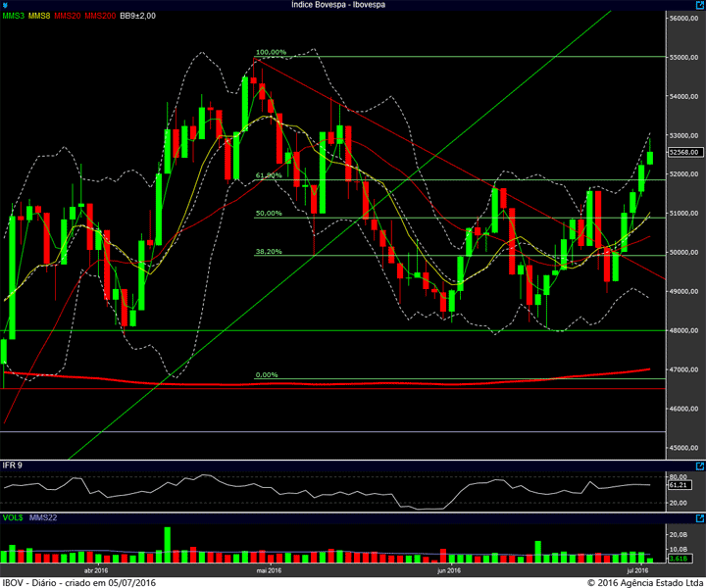Screen dimensions: 706x588
Task: Click the 20,0B volume axis label
Action: (679, 534)
